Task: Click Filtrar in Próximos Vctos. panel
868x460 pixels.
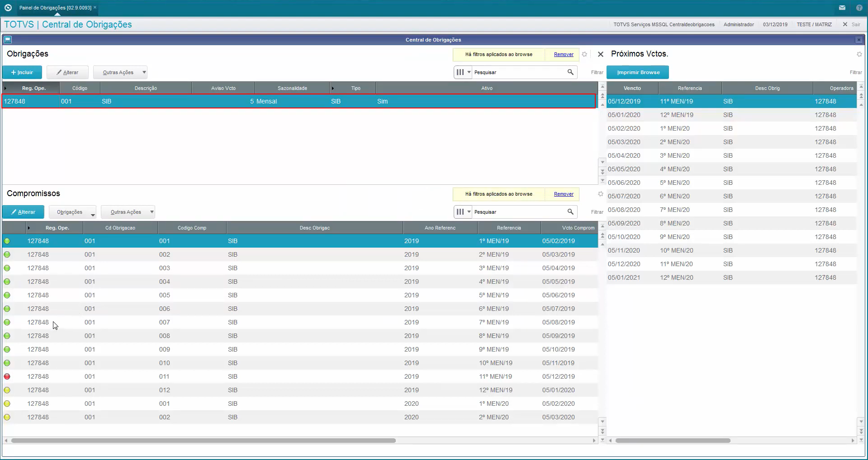Action: tap(855, 72)
